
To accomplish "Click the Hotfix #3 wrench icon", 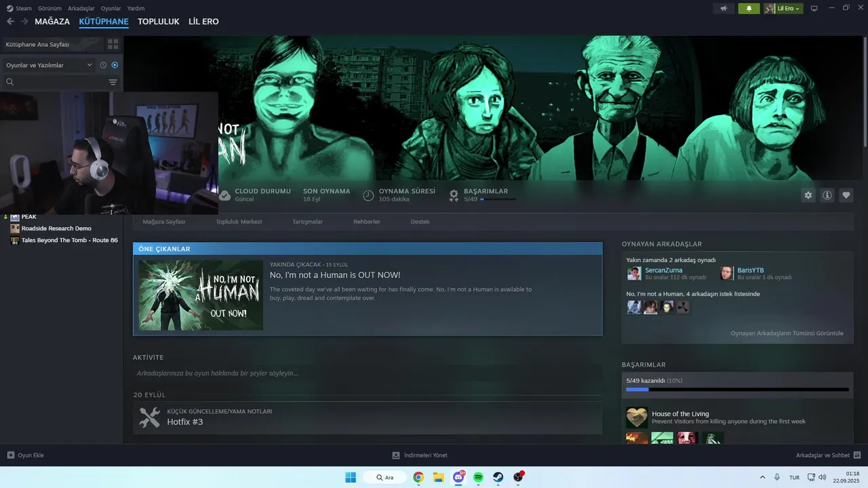I will [x=149, y=417].
